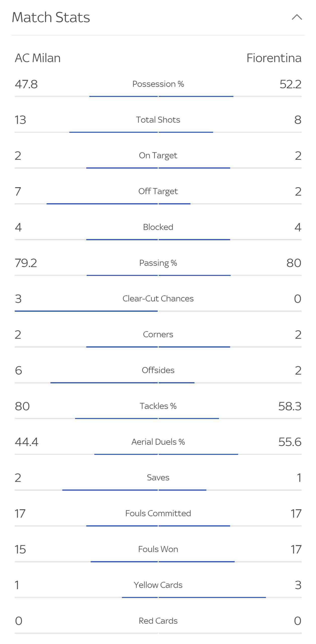The width and height of the screenshot is (316, 644).
Task: Select the Tackles % stat label
Action: [158, 406]
